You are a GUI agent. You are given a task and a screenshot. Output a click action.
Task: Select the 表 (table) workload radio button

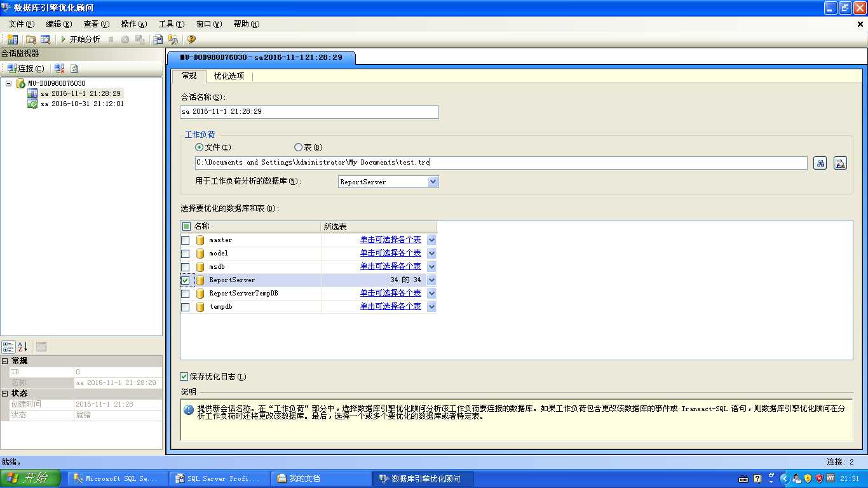[x=298, y=147]
